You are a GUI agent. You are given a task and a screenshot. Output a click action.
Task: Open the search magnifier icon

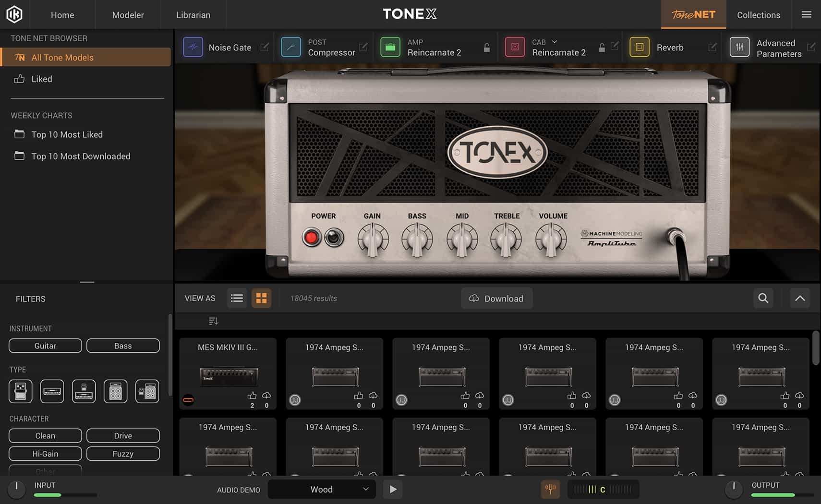point(763,298)
